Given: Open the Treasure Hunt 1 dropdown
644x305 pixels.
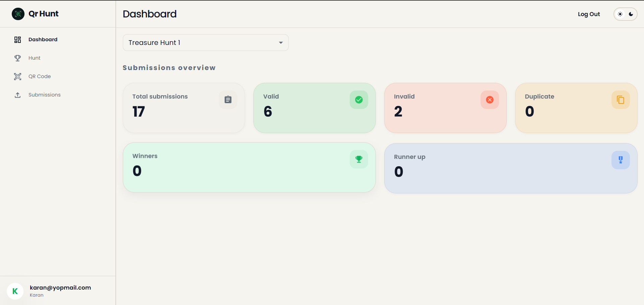Looking at the screenshot, I should pyautogui.click(x=206, y=43).
